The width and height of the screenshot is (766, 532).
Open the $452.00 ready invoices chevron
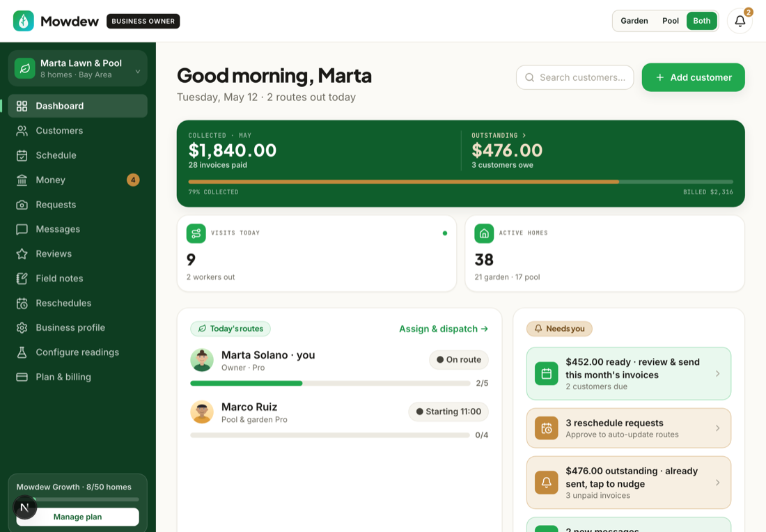tap(717, 374)
